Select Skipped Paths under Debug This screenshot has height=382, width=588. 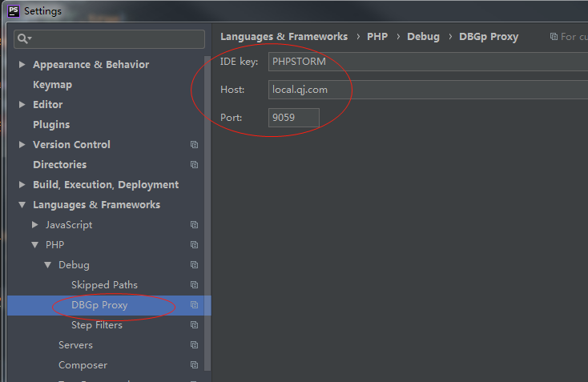point(104,285)
